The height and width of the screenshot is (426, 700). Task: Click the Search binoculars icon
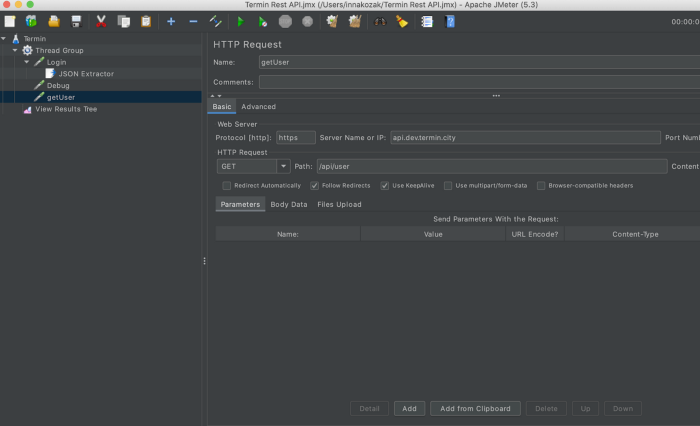380,21
